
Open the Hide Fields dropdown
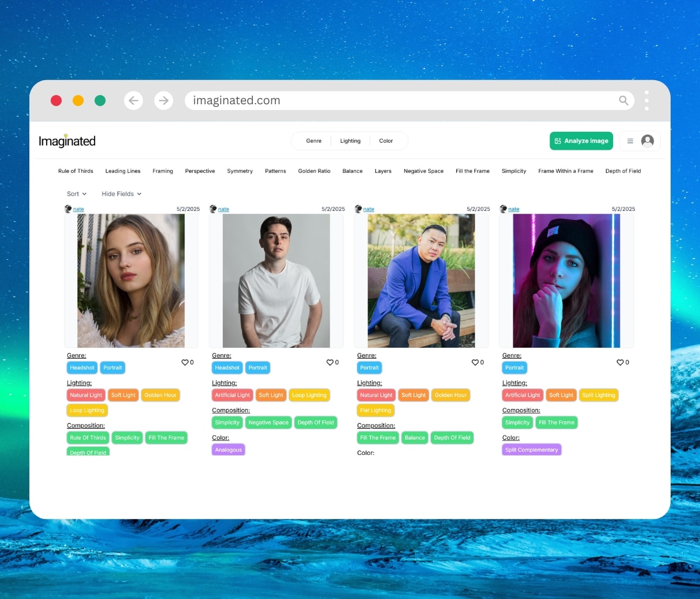121,194
